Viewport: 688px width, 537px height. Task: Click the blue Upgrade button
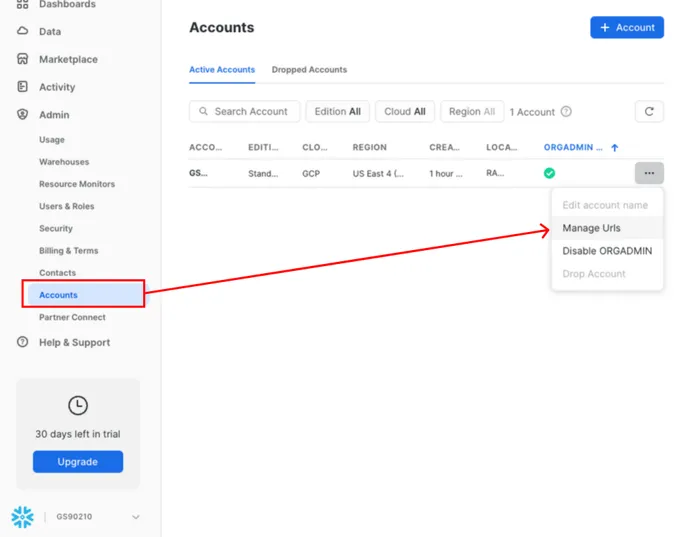click(x=78, y=462)
